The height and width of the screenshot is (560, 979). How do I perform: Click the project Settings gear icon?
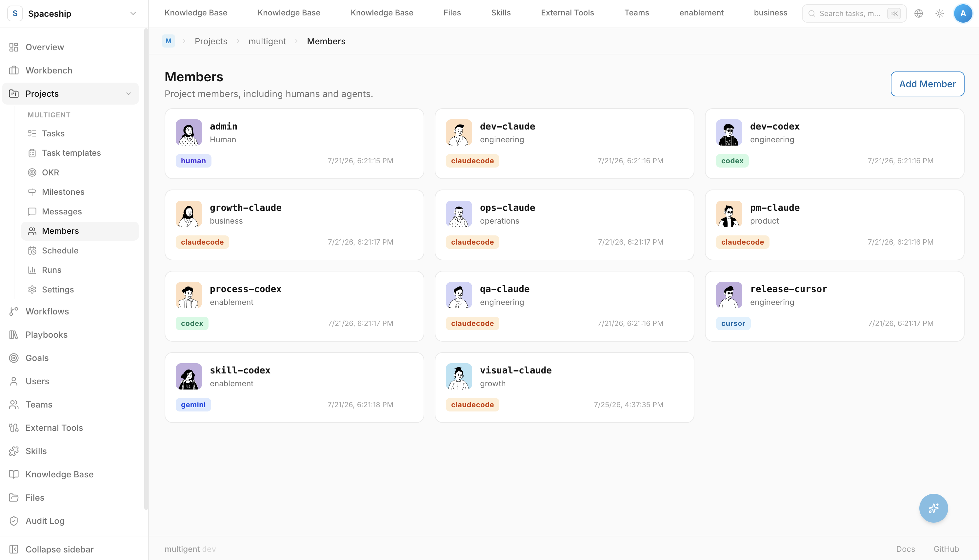32,290
